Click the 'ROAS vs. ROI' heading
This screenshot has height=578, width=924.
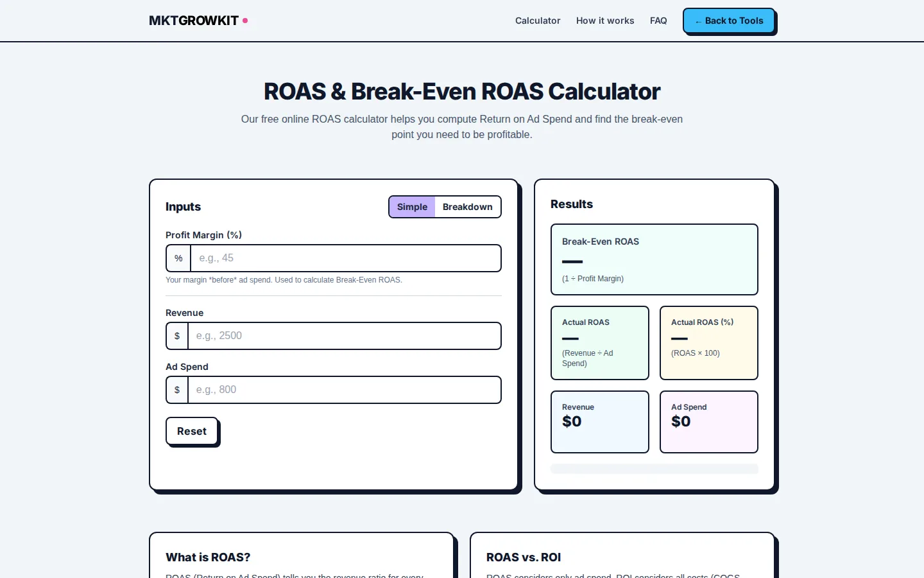524,557
